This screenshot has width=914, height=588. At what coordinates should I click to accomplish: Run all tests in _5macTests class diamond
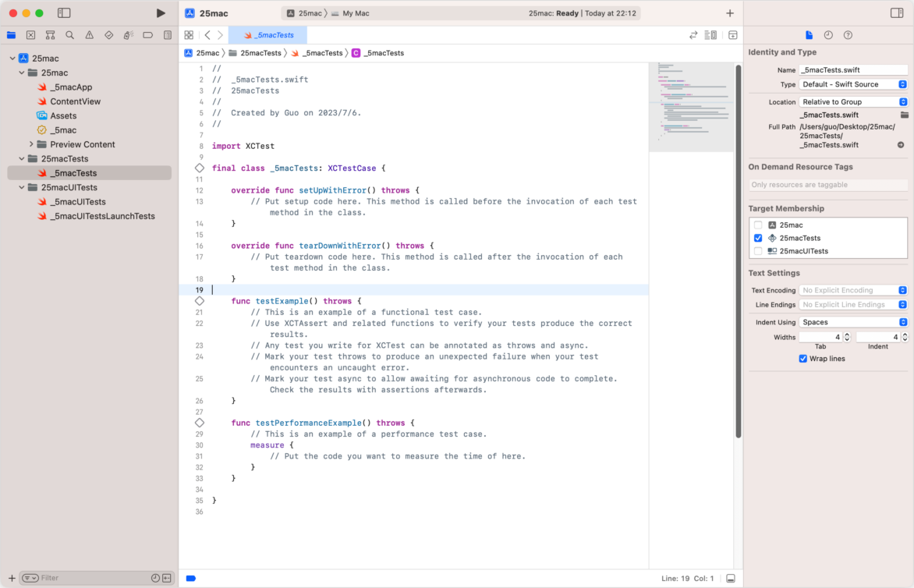(x=200, y=168)
